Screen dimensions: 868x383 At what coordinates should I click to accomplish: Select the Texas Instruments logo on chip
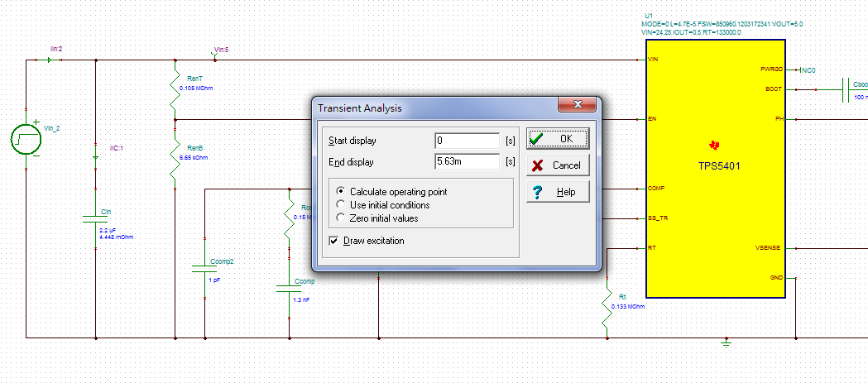(x=715, y=146)
